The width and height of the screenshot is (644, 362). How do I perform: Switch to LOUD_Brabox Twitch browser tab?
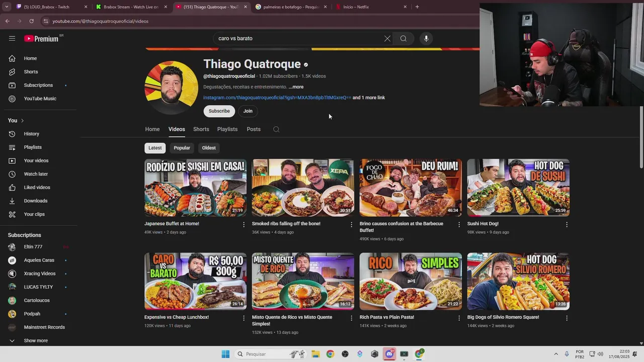click(50, 7)
